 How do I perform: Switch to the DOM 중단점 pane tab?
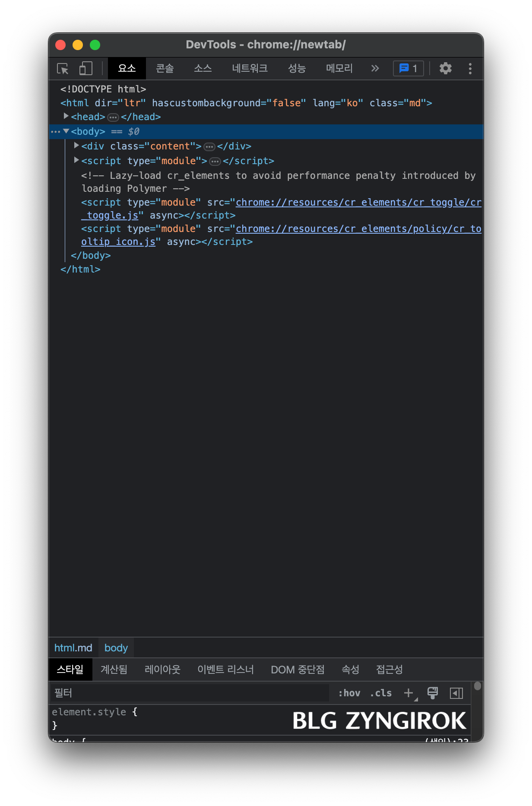[x=298, y=670]
